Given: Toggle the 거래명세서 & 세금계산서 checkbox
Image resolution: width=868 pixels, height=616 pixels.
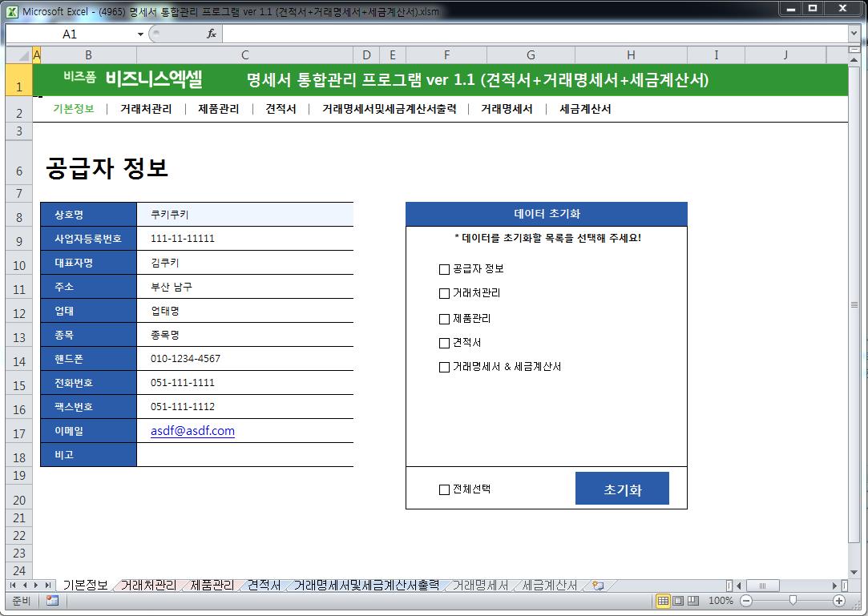Looking at the screenshot, I should [x=444, y=368].
